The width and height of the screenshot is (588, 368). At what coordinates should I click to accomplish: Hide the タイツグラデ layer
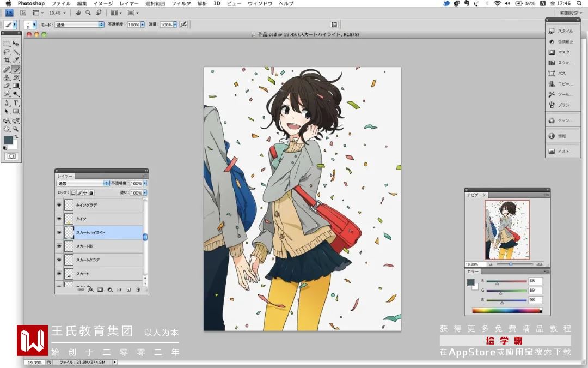[x=59, y=205]
